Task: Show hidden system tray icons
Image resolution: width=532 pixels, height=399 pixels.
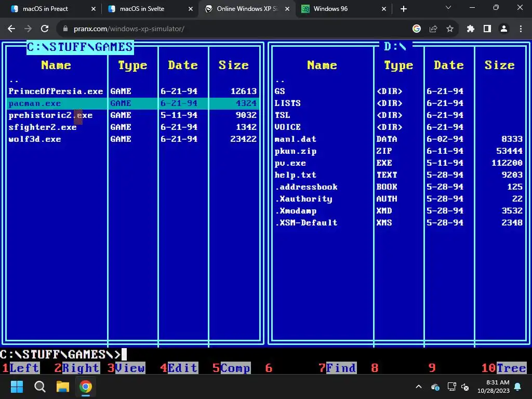Action: [x=419, y=387]
